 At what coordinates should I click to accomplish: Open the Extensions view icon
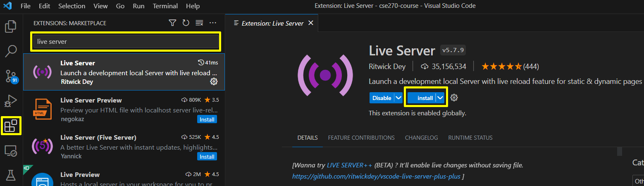[x=11, y=126]
